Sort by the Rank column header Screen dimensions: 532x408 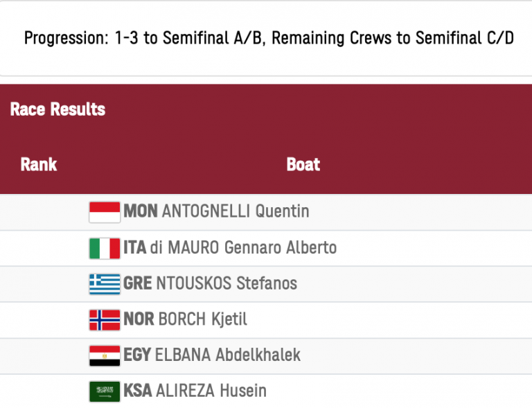click(39, 165)
